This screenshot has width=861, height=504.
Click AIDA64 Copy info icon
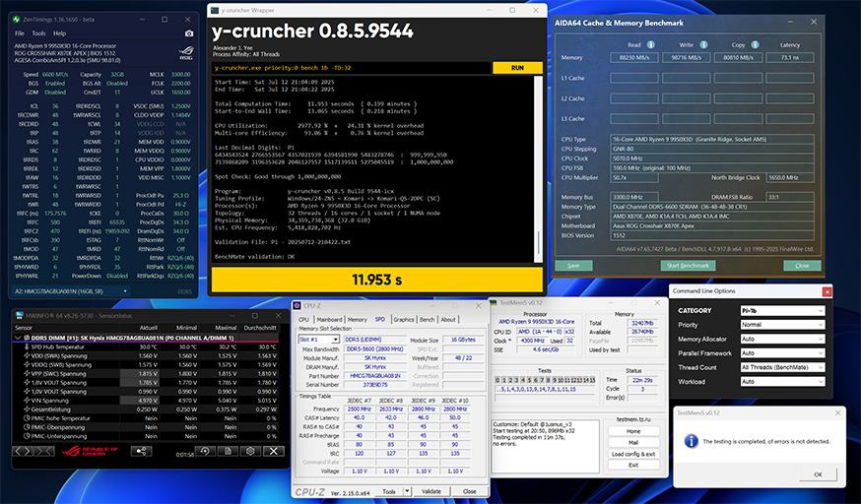tap(755, 45)
